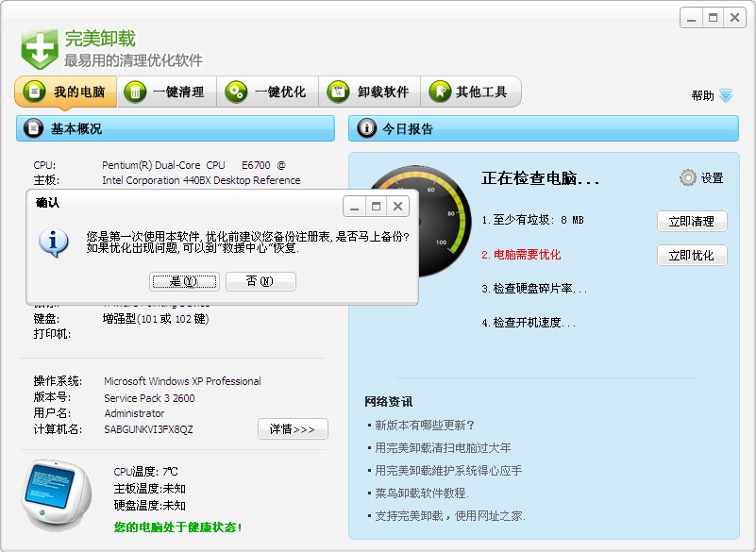Open the 一键清理 tab
The height and width of the screenshot is (552, 756).
coord(167,92)
